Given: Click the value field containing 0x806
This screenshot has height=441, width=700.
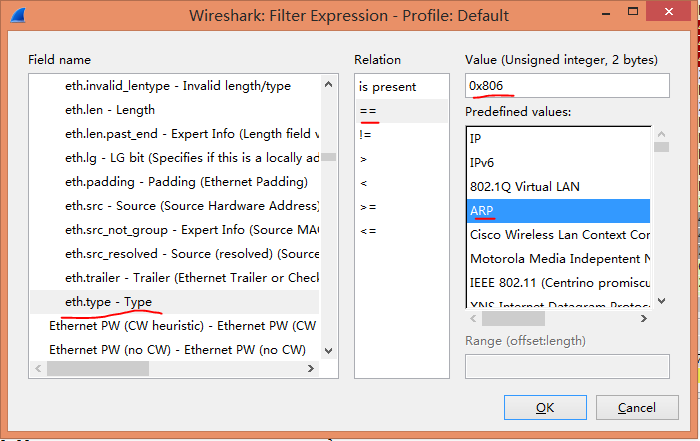Looking at the screenshot, I should pyautogui.click(x=567, y=86).
